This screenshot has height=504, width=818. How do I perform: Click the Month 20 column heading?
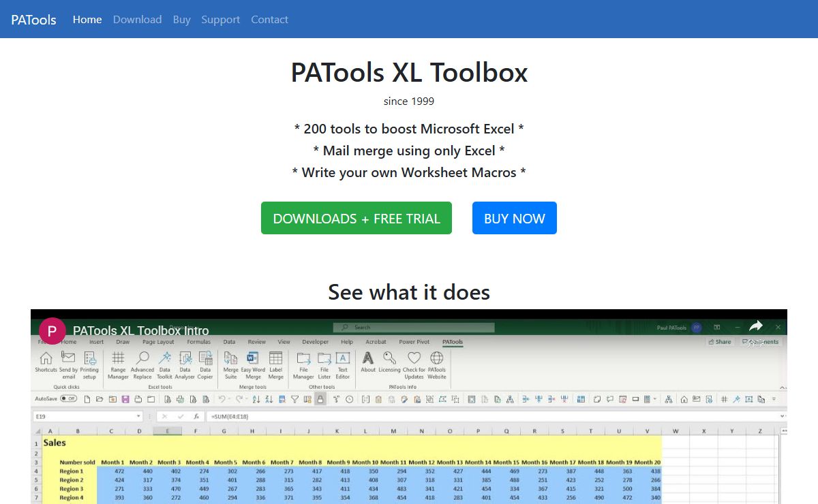(647, 462)
